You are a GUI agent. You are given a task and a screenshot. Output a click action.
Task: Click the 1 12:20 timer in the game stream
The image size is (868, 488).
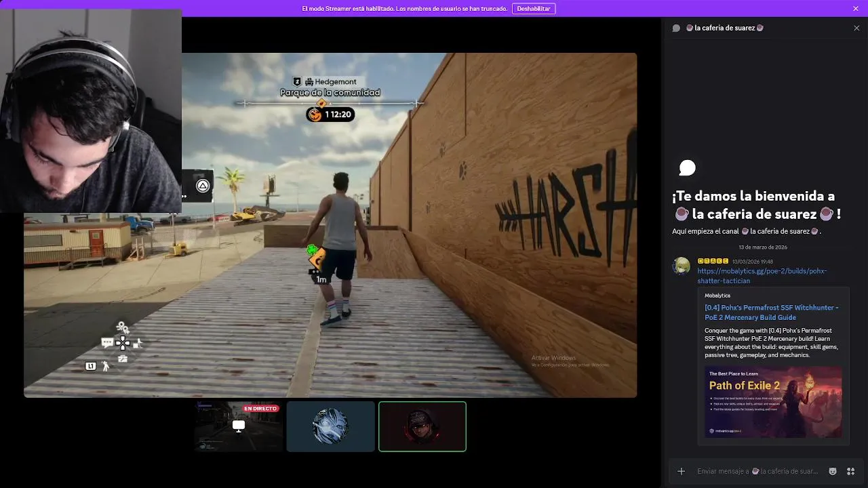[x=330, y=115]
